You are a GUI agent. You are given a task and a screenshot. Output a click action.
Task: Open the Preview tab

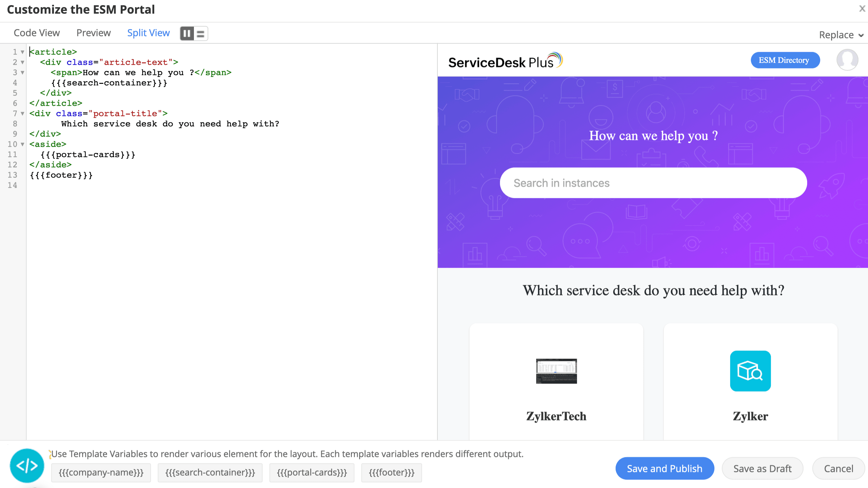(x=93, y=33)
